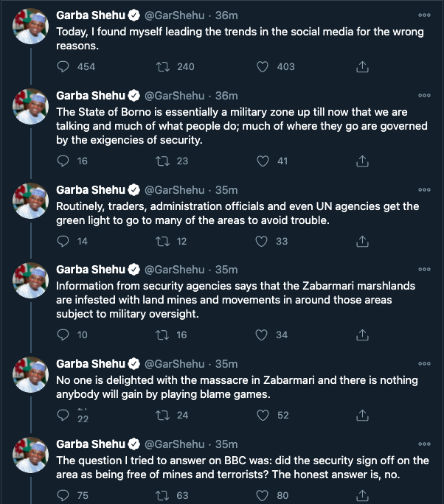Viewport: 444px width, 504px height.
Task: Like the 'Routinely, traders' tweet
Action: pyautogui.click(x=261, y=241)
